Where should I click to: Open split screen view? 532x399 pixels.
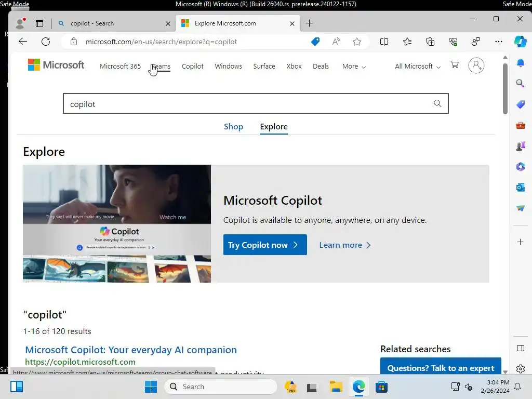pos(384,42)
